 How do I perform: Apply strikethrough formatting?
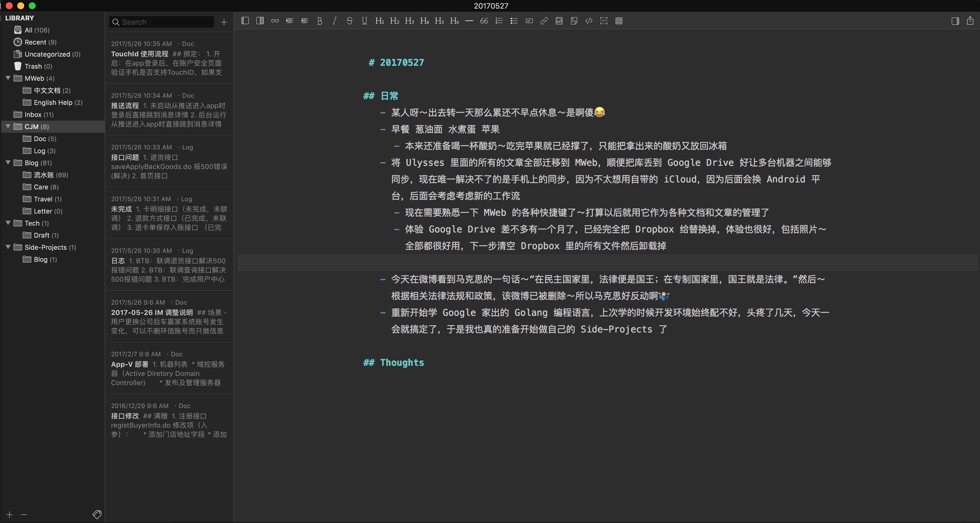349,21
